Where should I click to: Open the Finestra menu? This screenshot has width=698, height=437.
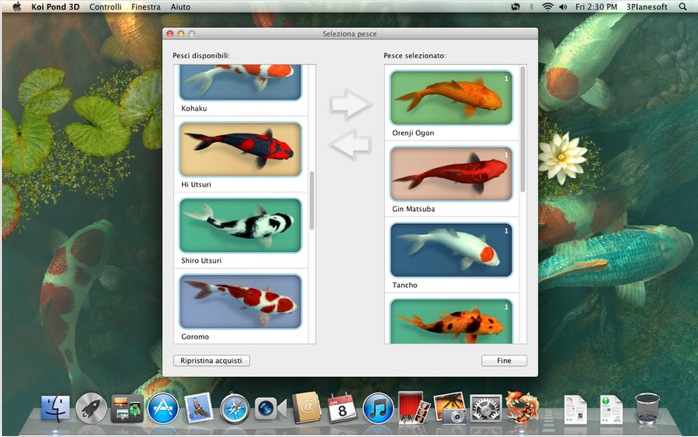[x=146, y=7]
